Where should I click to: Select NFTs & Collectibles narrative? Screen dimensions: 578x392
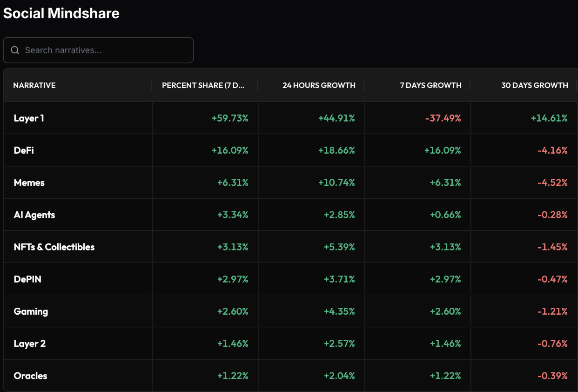(x=54, y=247)
